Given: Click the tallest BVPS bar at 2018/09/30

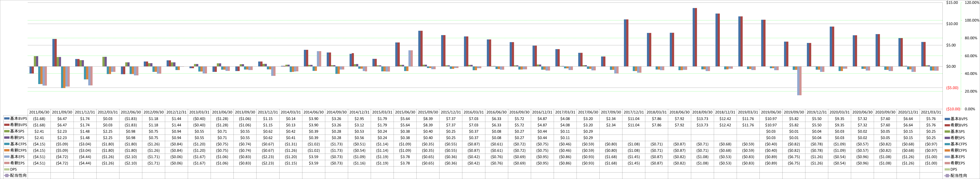Looking at the screenshot, I should (x=695, y=37).
